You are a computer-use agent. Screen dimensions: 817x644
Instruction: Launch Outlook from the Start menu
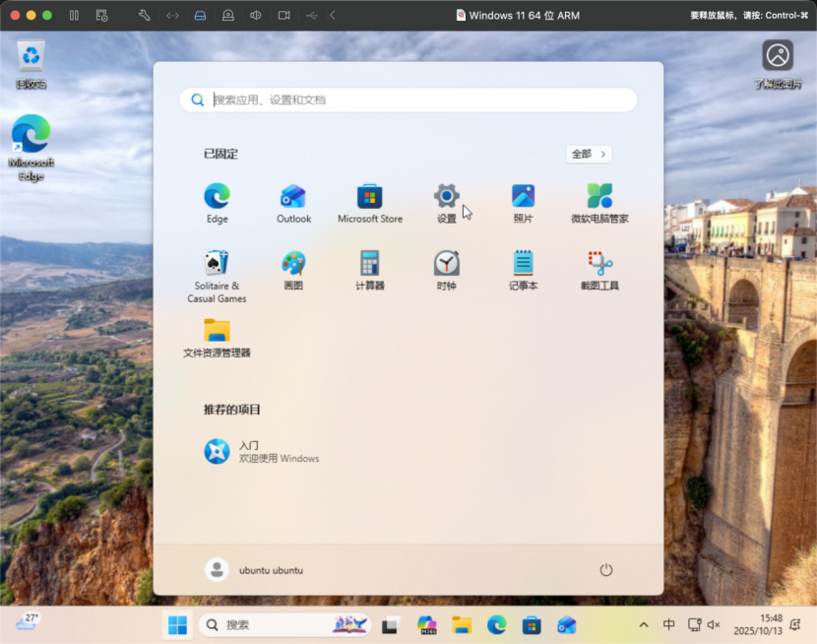[293, 203]
